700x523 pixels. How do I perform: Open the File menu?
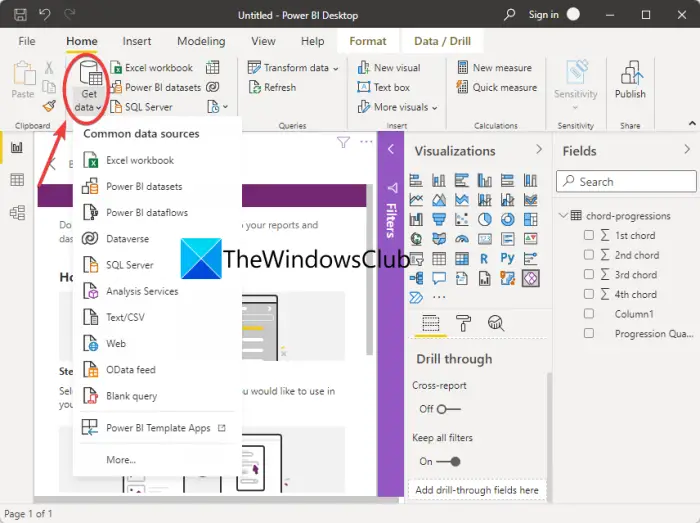pos(27,41)
